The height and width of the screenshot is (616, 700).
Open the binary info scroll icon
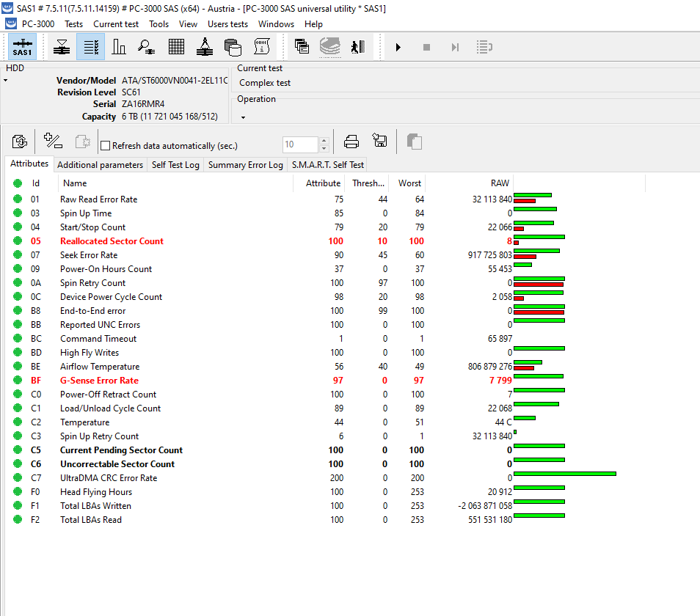click(262, 47)
